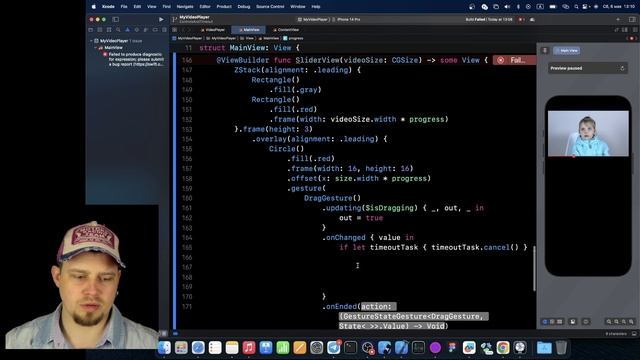640x360 pixels.
Task: Open the Debug menu
Action: 244,7
